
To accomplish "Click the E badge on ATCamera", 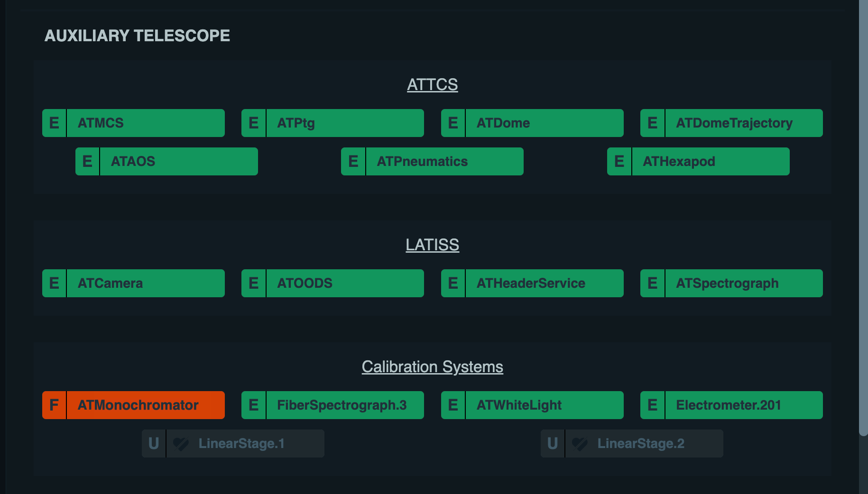I will point(54,283).
